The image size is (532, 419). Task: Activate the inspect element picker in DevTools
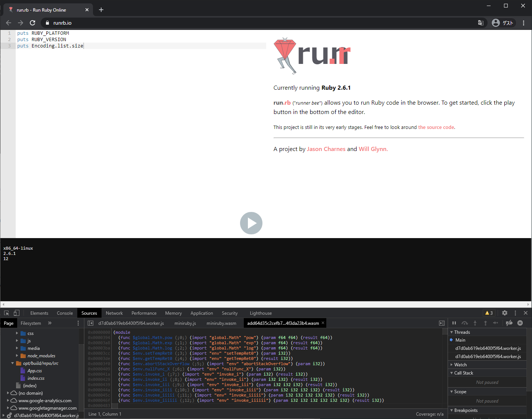[x=6, y=313]
